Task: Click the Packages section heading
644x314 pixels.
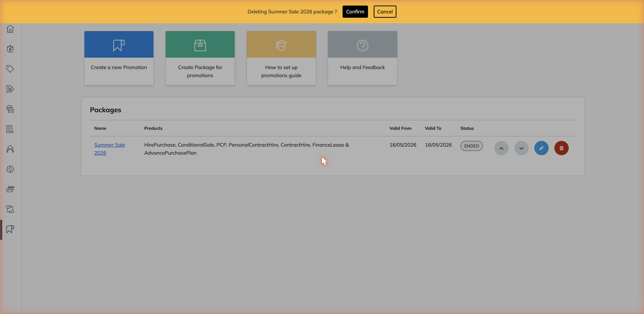Action: pos(106,110)
